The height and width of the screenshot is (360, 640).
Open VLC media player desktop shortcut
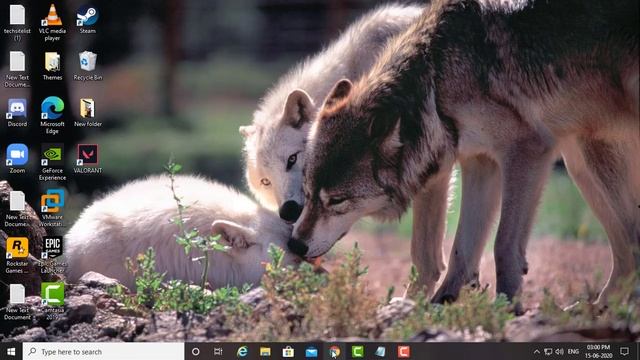point(52,22)
